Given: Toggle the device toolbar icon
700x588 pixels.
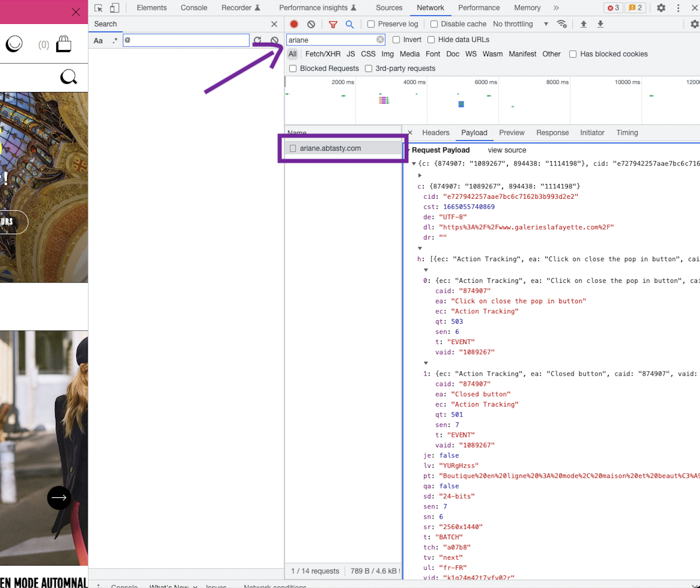Looking at the screenshot, I should 115,7.
